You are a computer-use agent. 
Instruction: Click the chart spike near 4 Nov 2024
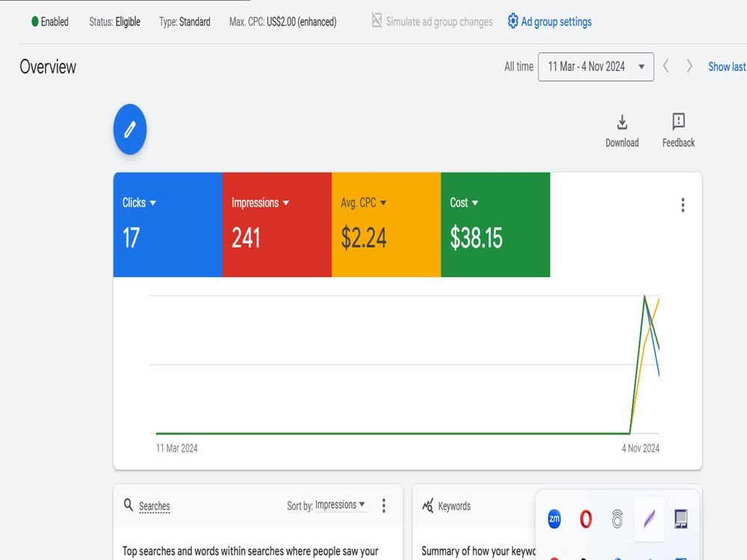[x=645, y=296]
